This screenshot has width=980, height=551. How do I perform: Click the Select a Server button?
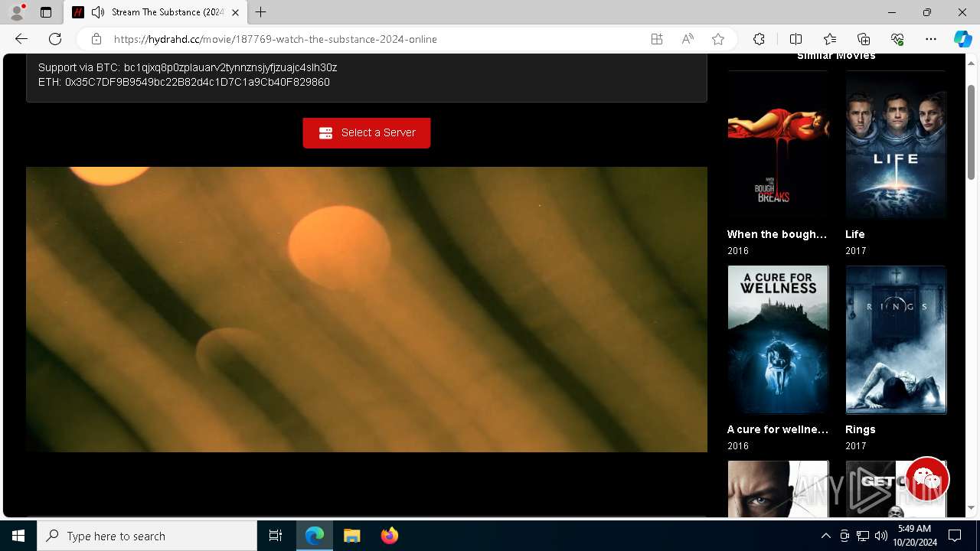coord(367,133)
